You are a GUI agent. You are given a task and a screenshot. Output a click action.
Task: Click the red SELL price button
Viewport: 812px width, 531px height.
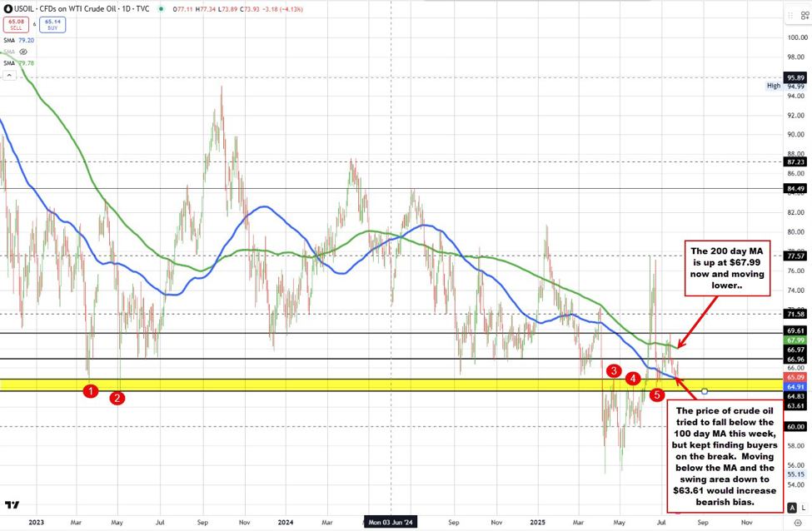(15, 24)
